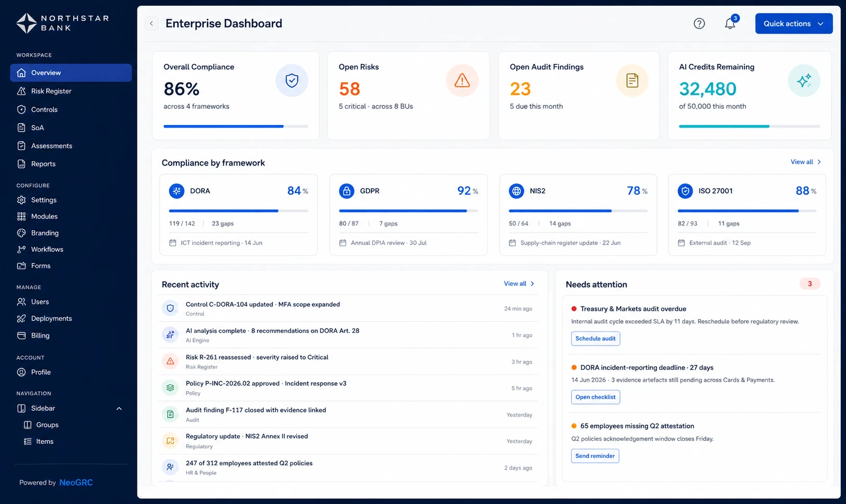846x504 pixels.
Task: Click the Regulatory update NIS2 icon
Action: [x=170, y=441]
